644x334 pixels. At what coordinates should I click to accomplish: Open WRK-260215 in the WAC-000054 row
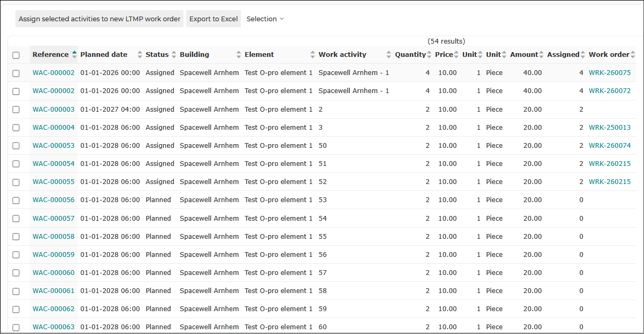(609, 164)
